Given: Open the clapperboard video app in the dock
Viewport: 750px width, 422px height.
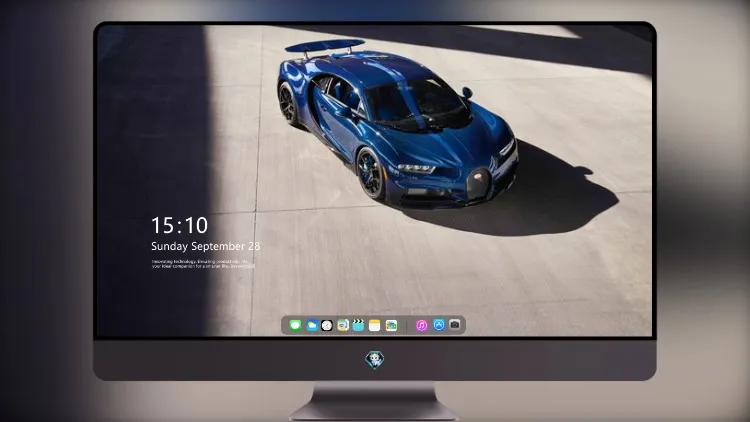Looking at the screenshot, I should (358, 325).
